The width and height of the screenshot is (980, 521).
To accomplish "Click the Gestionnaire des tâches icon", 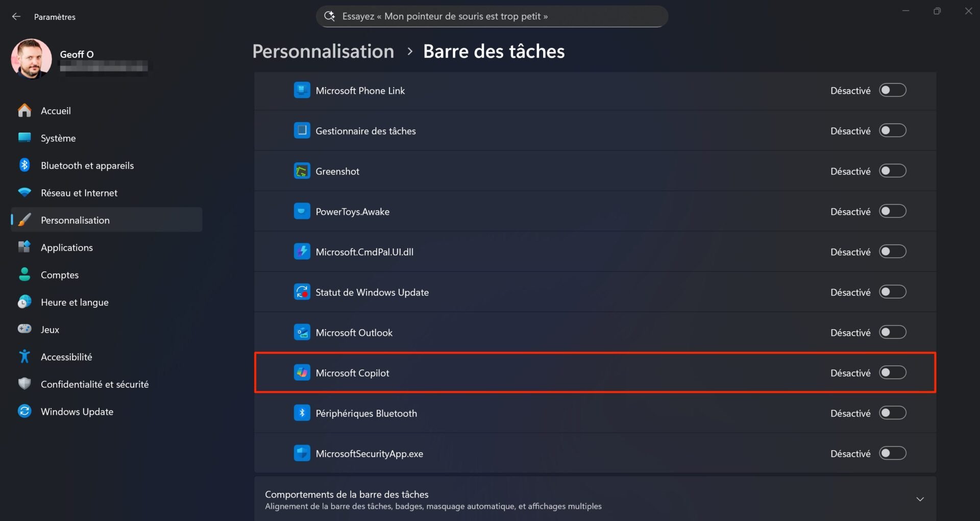I will (302, 130).
